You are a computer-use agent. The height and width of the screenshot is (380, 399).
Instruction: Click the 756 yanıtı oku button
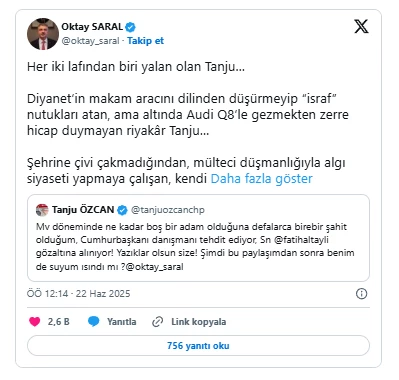point(198,346)
